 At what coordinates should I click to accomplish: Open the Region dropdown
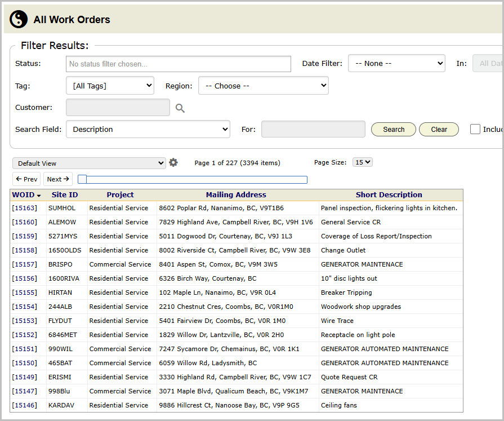point(263,86)
